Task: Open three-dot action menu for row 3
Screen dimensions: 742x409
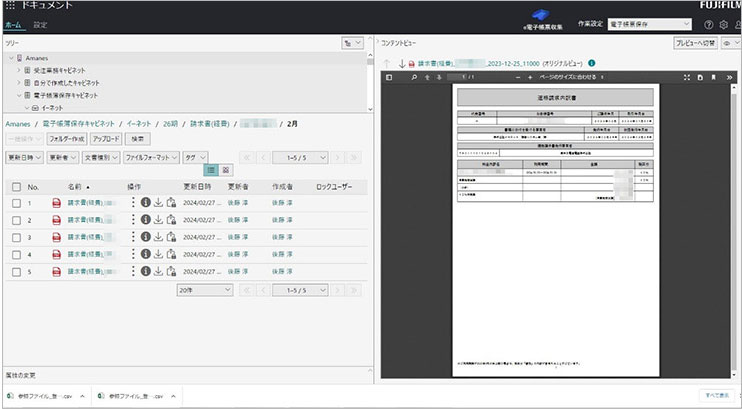Action: click(134, 237)
